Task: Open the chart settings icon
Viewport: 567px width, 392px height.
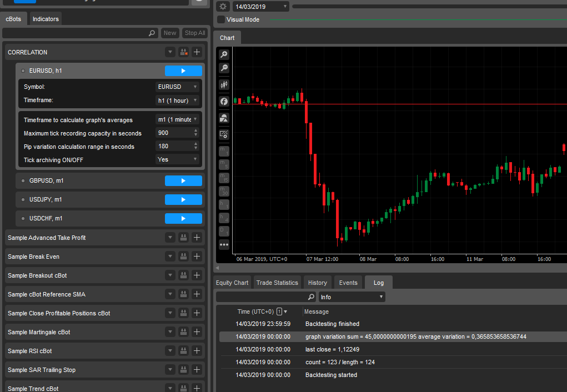Action: click(224, 134)
